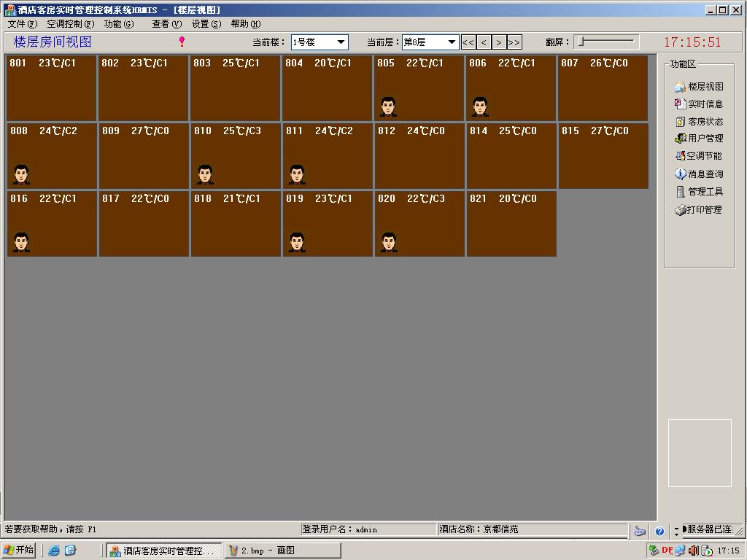
Task: Click the red pin icon in toolbar
Action: pos(182,42)
